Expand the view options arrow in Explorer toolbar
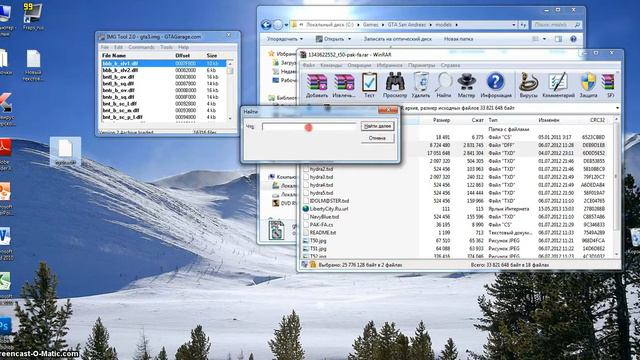Image resolution: width=640 pixels, height=360 pixels. pyautogui.click(x=544, y=39)
